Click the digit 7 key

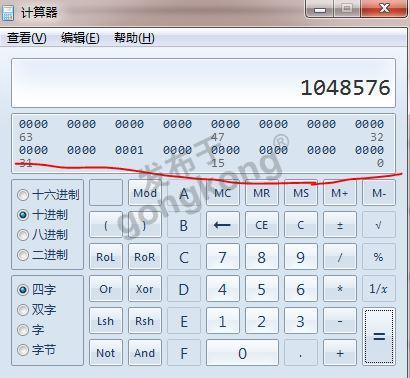pyautogui.click(x=222, y=257)
